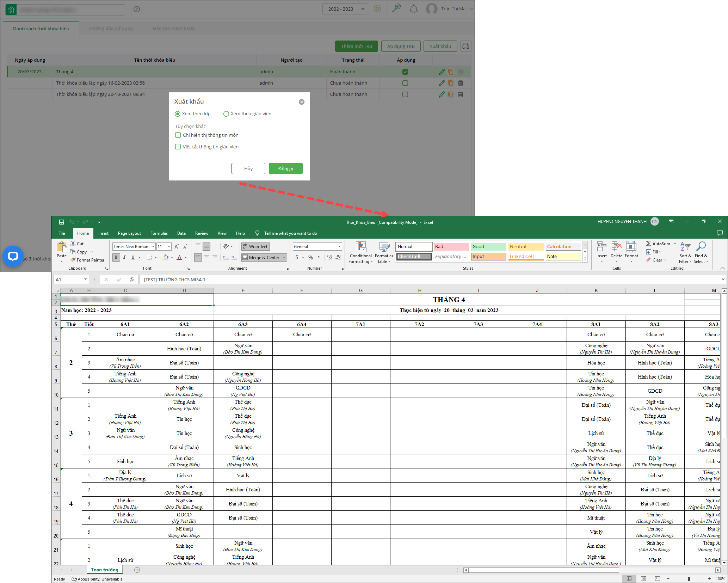Click Excel's Save icon in title bar
728x583 pixels.
(61, 222)
